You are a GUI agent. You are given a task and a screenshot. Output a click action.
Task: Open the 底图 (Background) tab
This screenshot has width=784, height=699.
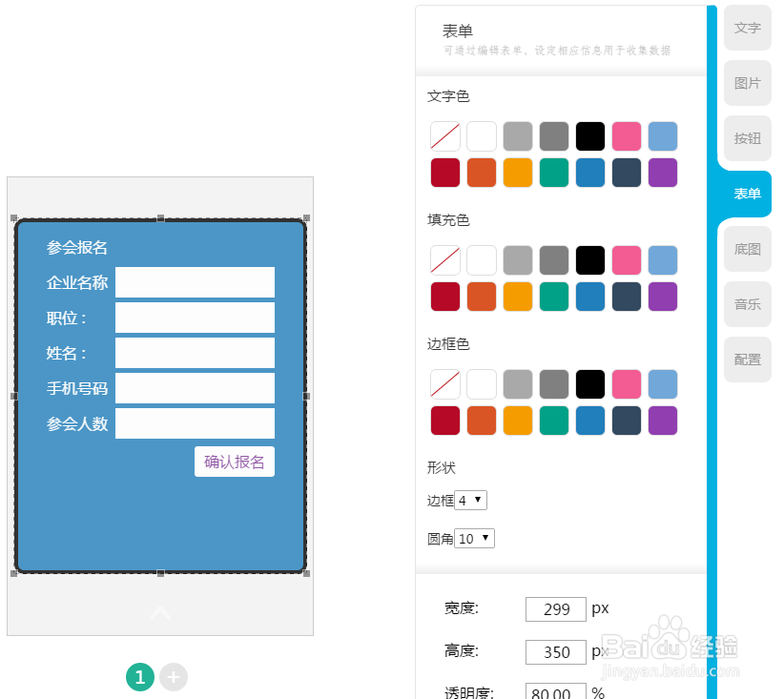pyautogui.click(x=747, y=249)
